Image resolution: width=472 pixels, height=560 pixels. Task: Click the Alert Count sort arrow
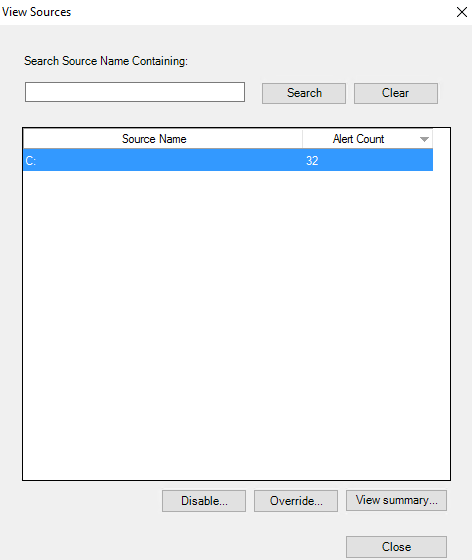click(424, 139)
